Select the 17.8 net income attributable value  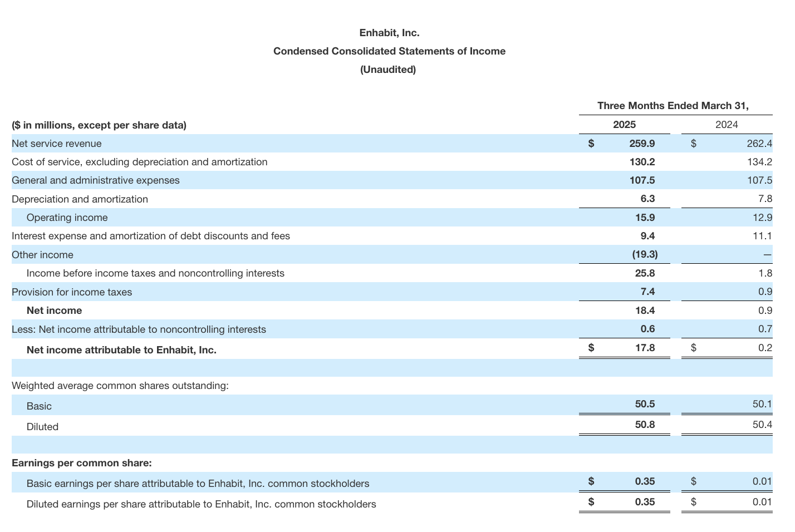click(645, 348)
